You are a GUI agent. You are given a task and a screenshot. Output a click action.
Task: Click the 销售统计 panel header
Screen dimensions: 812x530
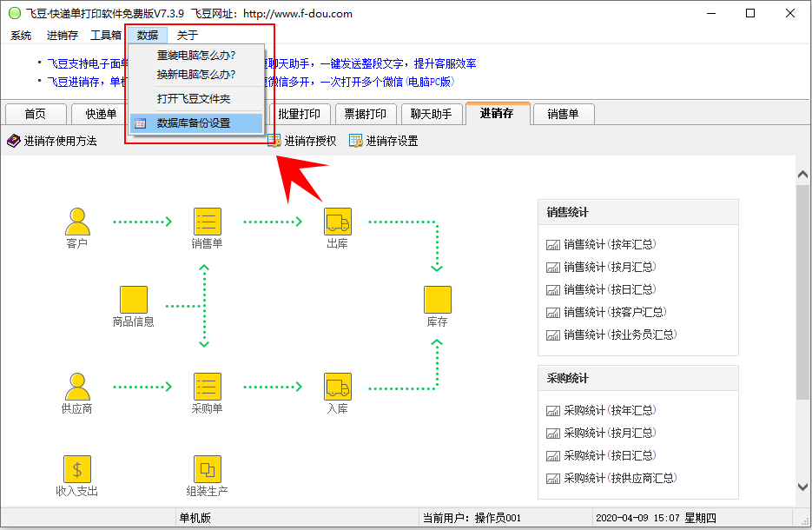(x=638, y=212)
